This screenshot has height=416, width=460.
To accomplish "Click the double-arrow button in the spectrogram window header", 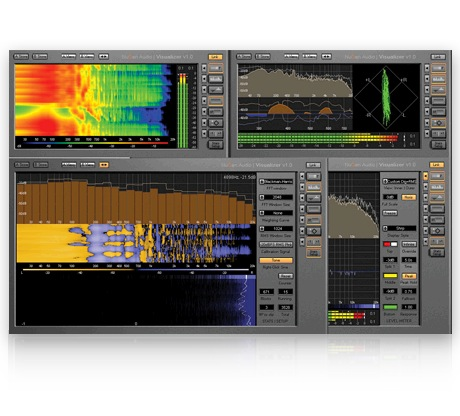I will coord(104,57).
